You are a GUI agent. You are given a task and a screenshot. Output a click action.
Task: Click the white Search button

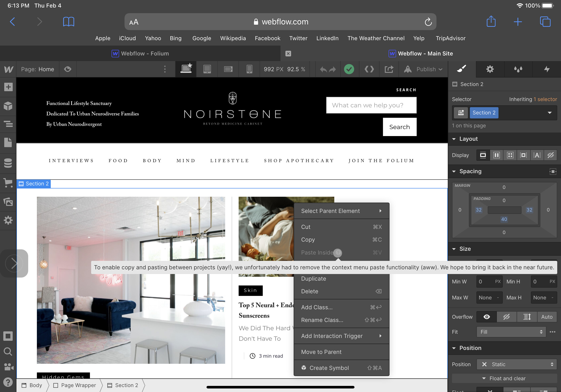point(400,127)
